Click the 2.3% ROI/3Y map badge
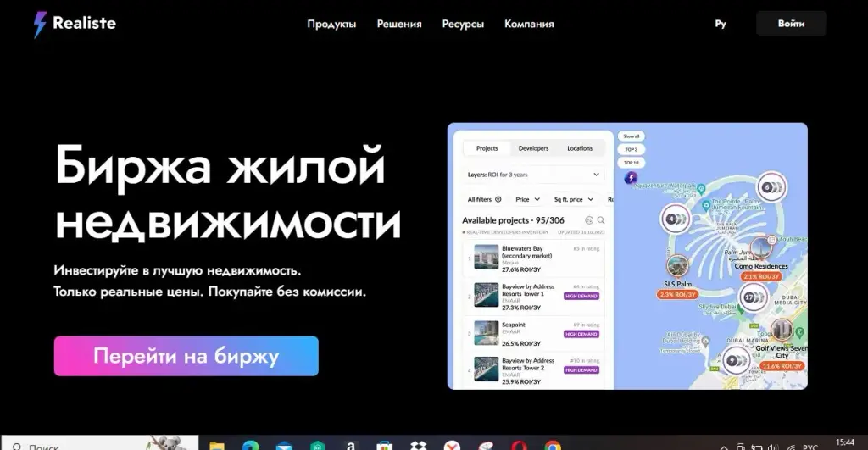This screenshot has width=868, height=450. (x=677, y=294)
